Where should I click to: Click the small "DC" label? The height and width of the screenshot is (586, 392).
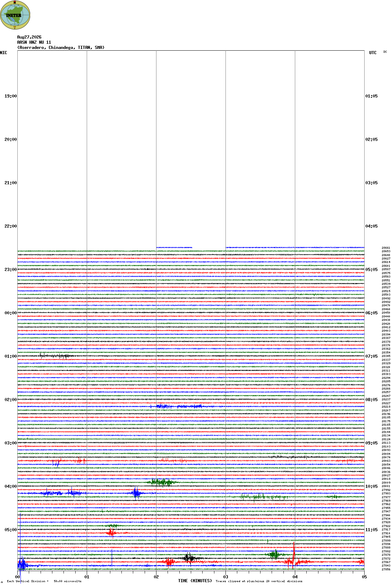tap(385, 52)
